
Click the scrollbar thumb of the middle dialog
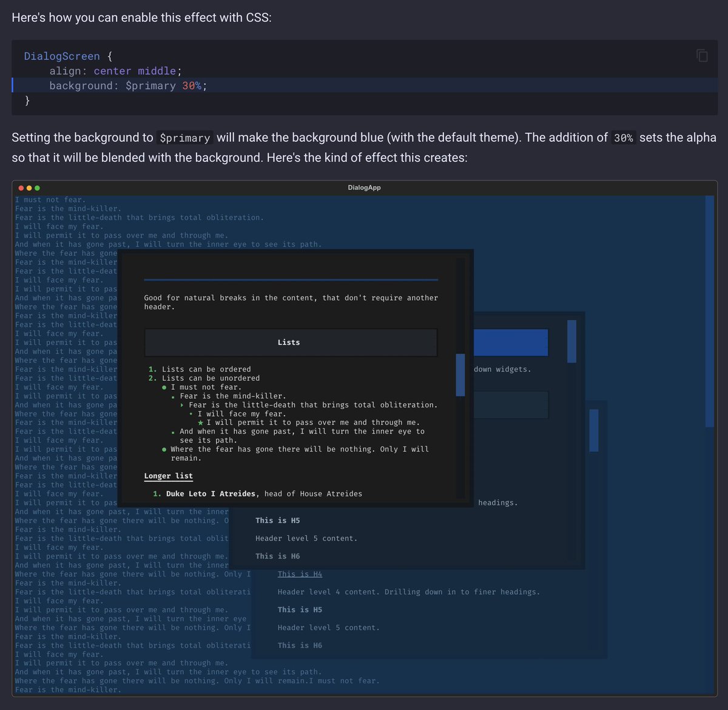[571, 341]
